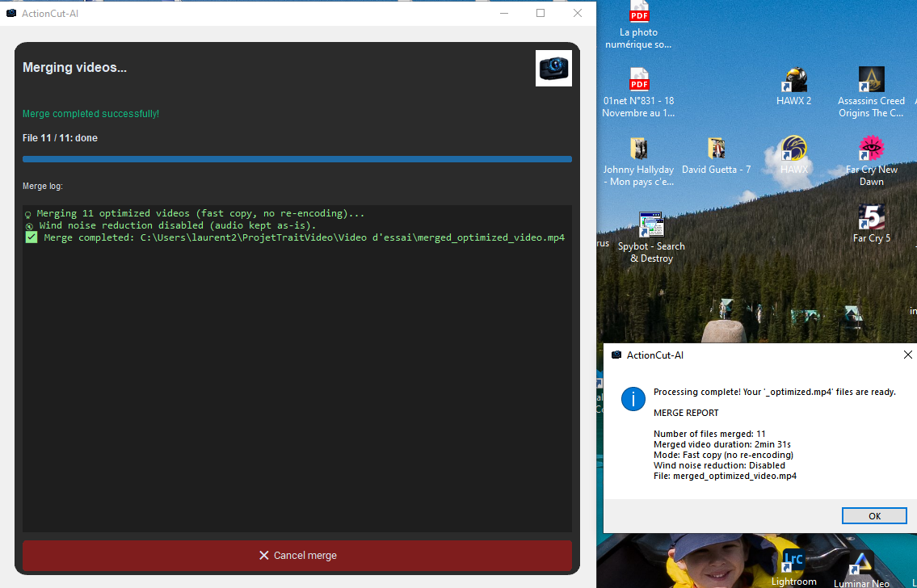Screen dimensions: 917x588
Task: Select the Johnny Hallyday archive icon
Action: pos(638,162)
